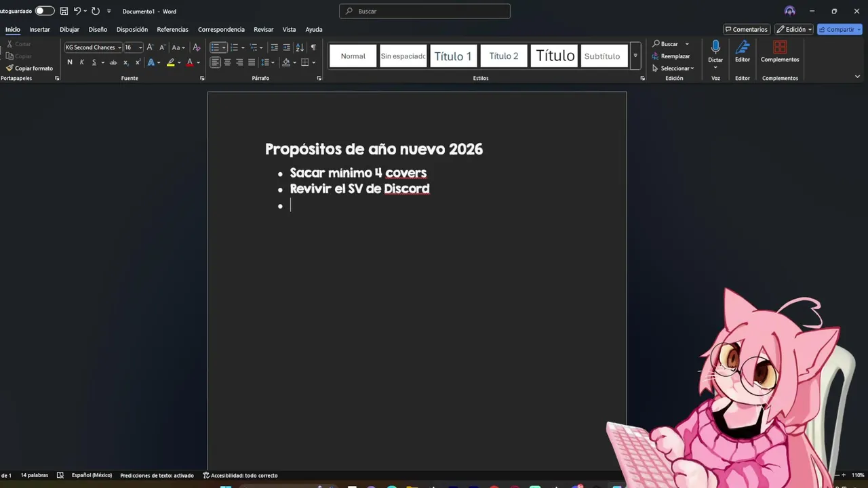This screenshot has width=868, height=488.
Task: Toggle italic (K) formatting
Action: tap(82, 62)
